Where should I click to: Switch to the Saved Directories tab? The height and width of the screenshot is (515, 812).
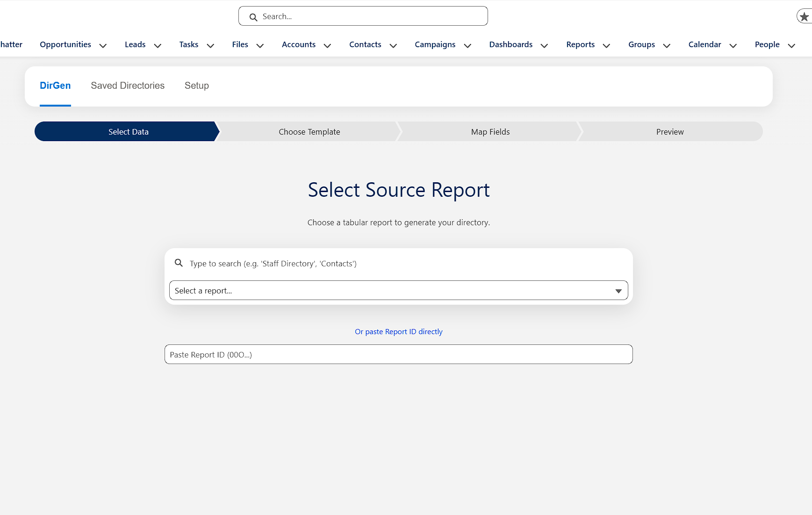[x=128, y=86]
